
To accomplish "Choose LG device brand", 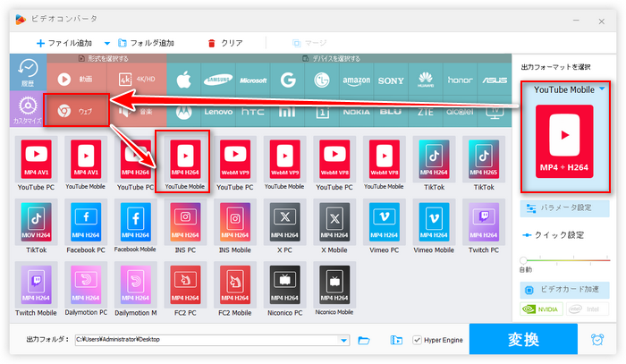I will (x=322, y=80).
